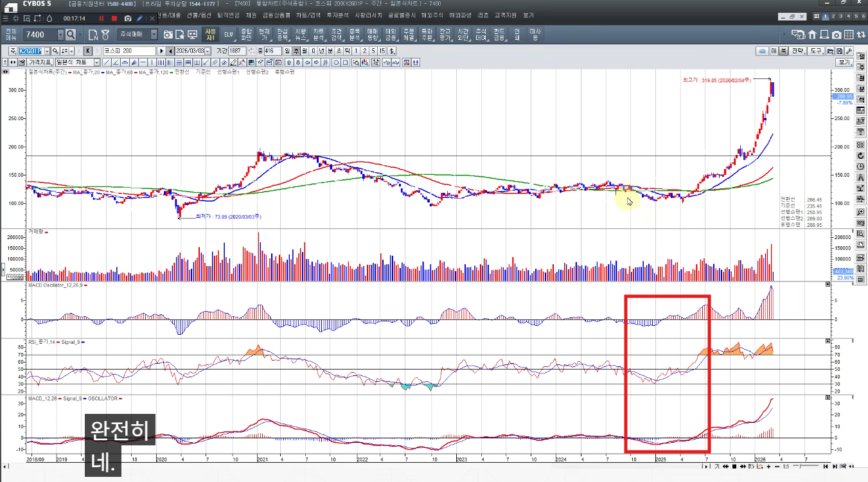The width and height of the screenshot is (868, 482).
Task: Click the camera icon in the top-right toolbar
Action: (x=837, y=34)
